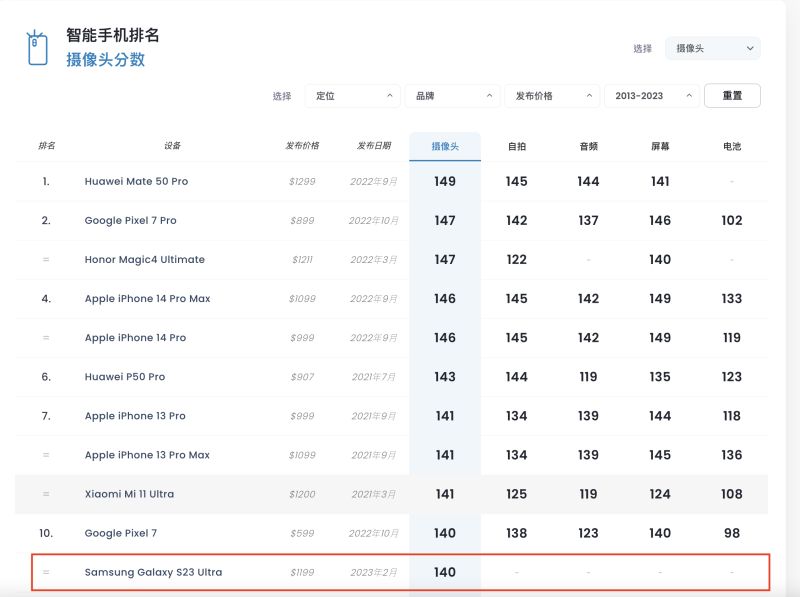Select Honor Magic4 Ultimate device
This screenshot has width=800, height=597.
pos(144,260)
